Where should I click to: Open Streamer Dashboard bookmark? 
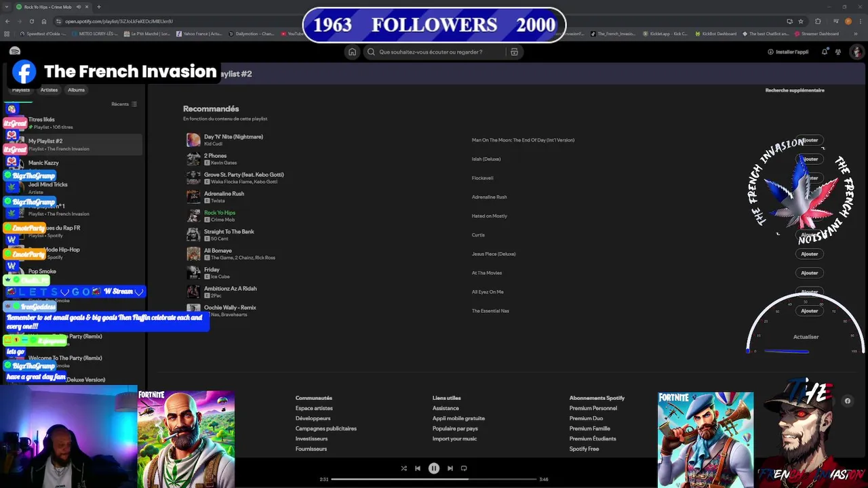coord(816,33)
